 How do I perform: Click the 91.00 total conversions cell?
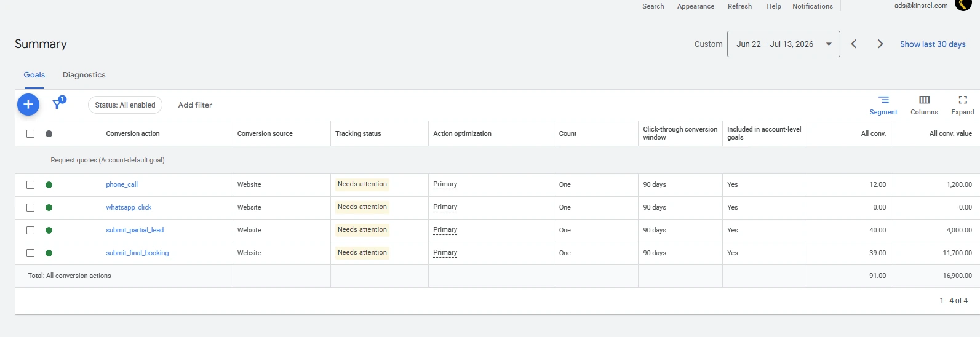point(877,276)
